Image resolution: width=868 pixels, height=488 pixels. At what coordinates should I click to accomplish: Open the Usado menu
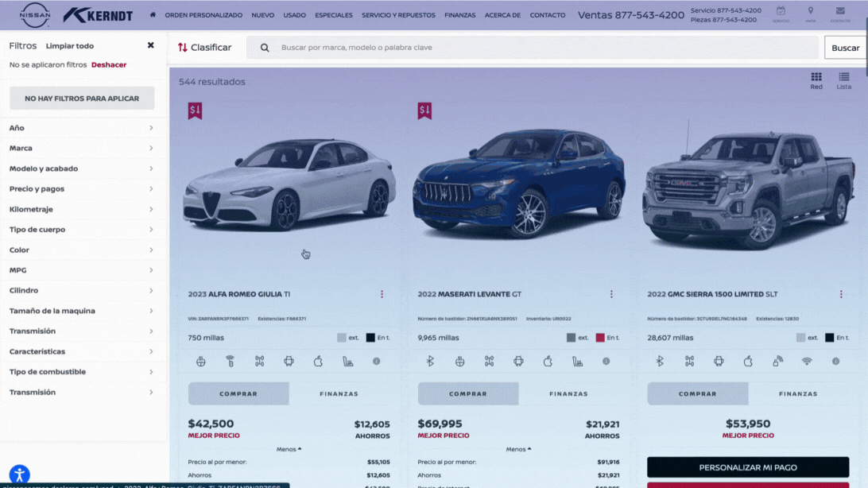tap(294, 15)
